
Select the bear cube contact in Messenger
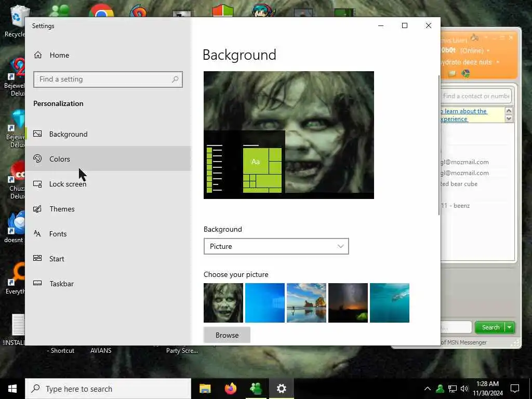[459, 184]
